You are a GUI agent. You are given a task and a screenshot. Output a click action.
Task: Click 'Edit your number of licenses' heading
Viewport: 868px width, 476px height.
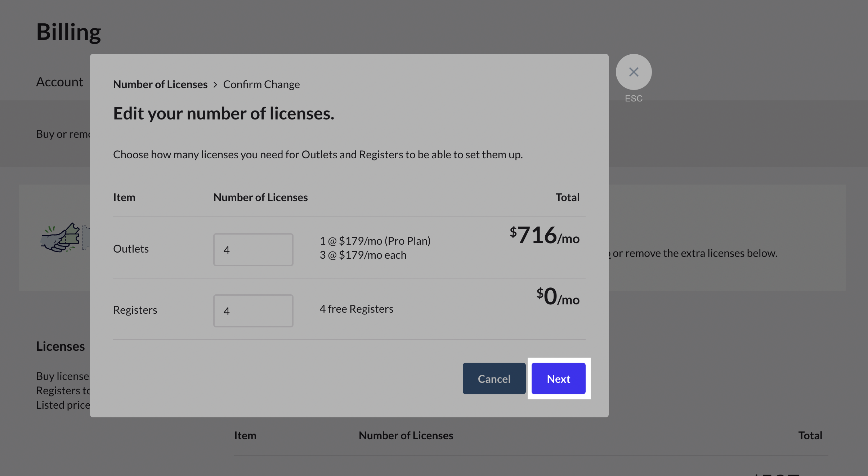pos(224,114)
